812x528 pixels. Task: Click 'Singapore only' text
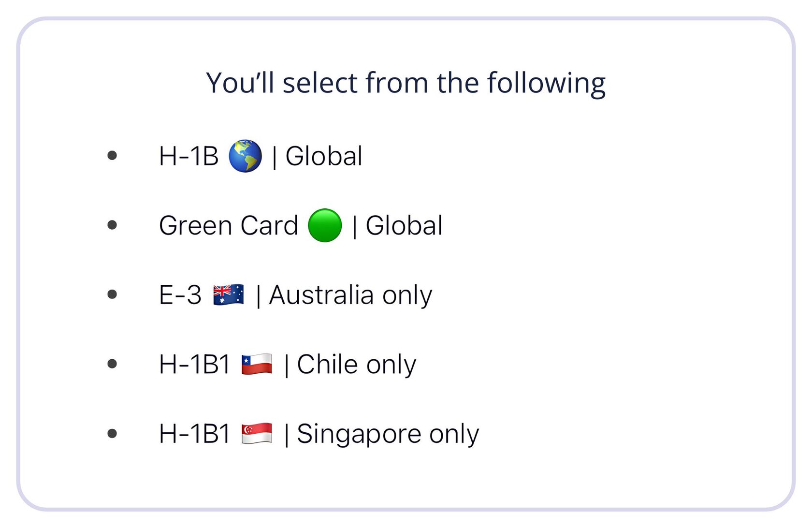pyautogui.click(x=388, y=434)
